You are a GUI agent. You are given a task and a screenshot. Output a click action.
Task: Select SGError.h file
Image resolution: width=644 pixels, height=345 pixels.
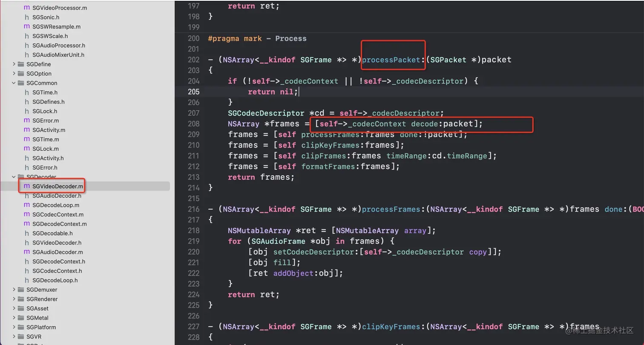pos(45,167)
